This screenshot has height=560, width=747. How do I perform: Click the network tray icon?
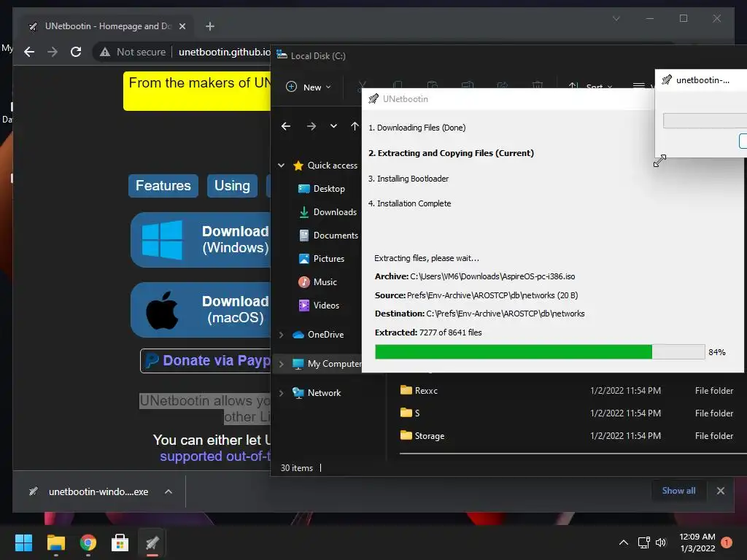(643, 542)
